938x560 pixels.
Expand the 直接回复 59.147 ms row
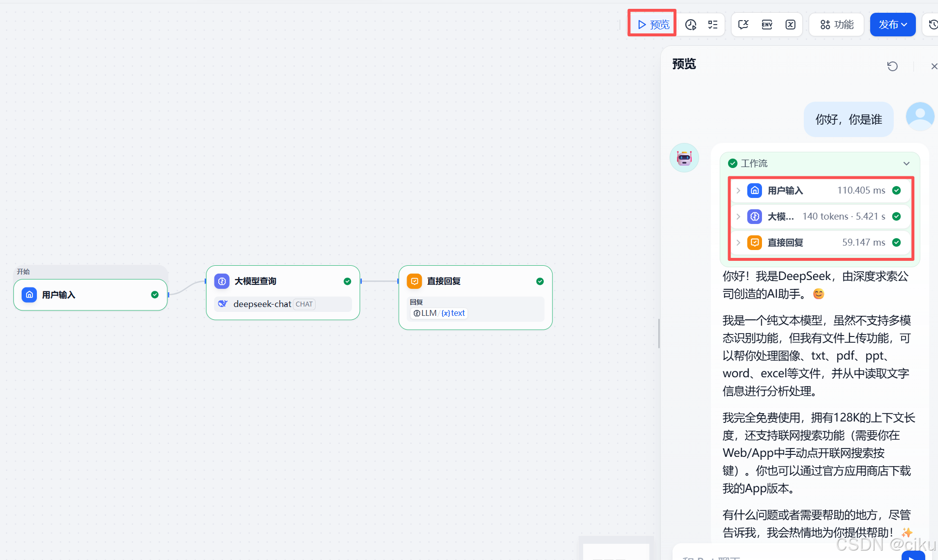(738, 242)
